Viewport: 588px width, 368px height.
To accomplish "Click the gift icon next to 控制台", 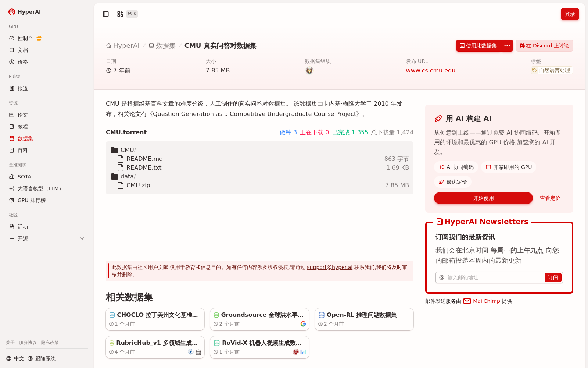I will [39, 38].
